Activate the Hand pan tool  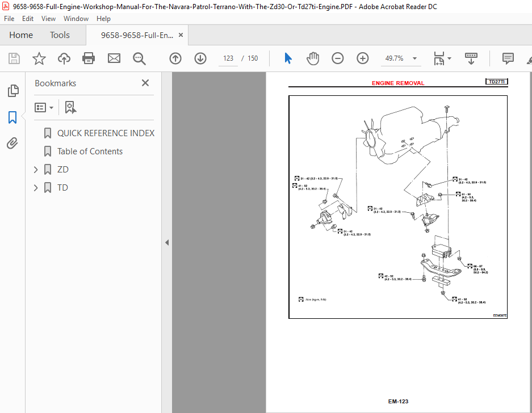point(313,58)
